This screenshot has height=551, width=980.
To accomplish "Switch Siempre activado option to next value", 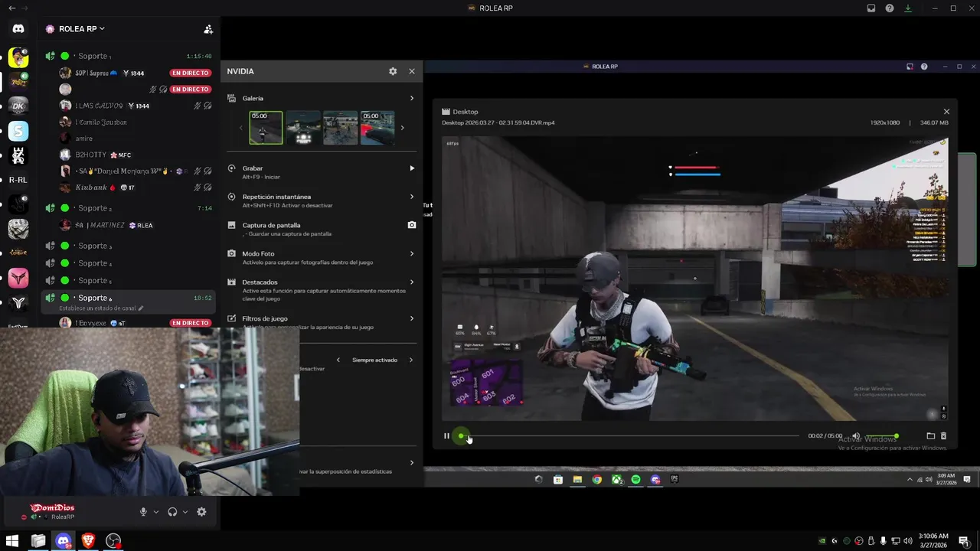I will 410,360.
